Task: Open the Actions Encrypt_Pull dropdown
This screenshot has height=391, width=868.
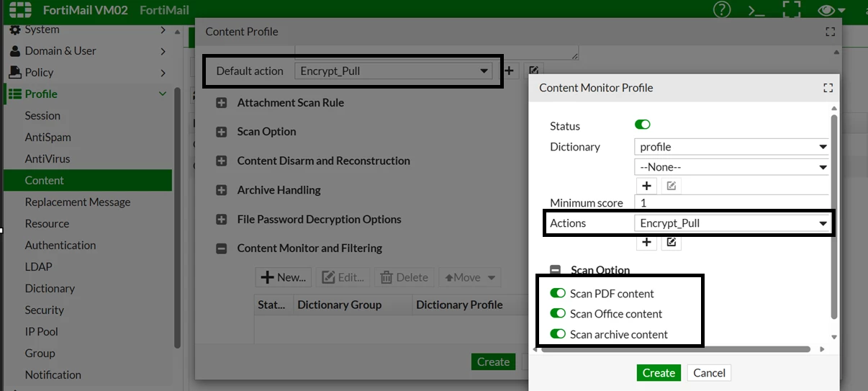Action: [x=733, y=223]
